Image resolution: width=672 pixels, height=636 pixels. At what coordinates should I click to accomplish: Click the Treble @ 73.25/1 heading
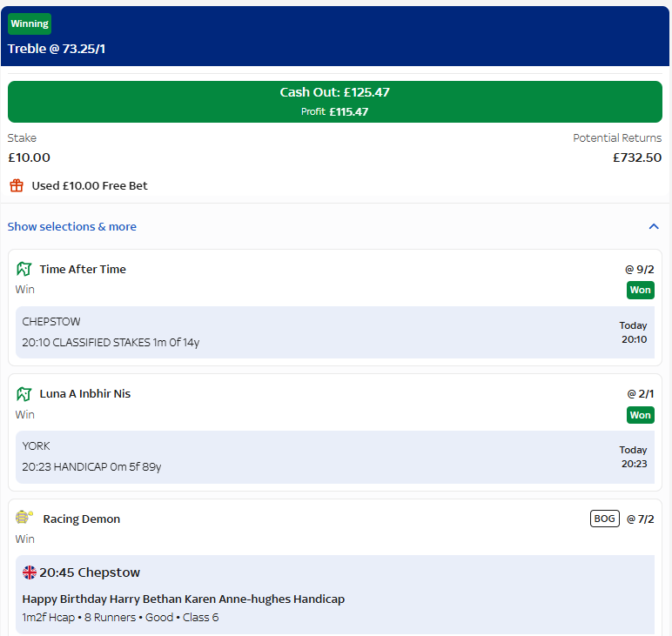[56, 49]
